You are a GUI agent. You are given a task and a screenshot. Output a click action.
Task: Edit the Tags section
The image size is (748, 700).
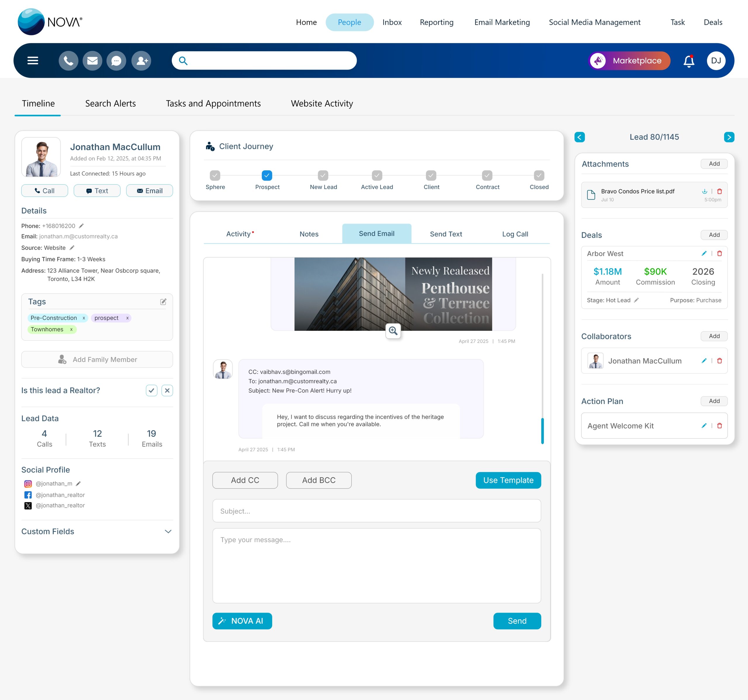tap(163, 302)
